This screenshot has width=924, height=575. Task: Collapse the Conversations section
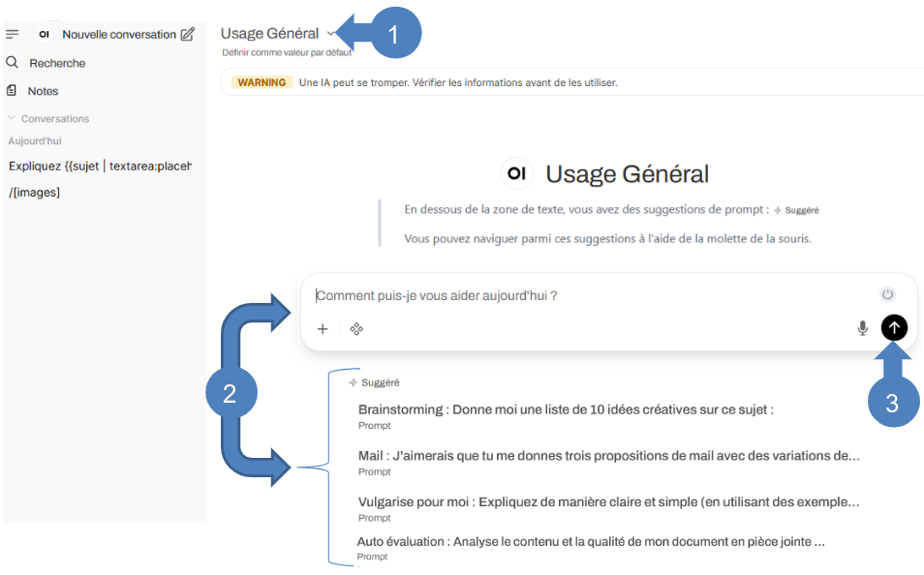point(13,118)
